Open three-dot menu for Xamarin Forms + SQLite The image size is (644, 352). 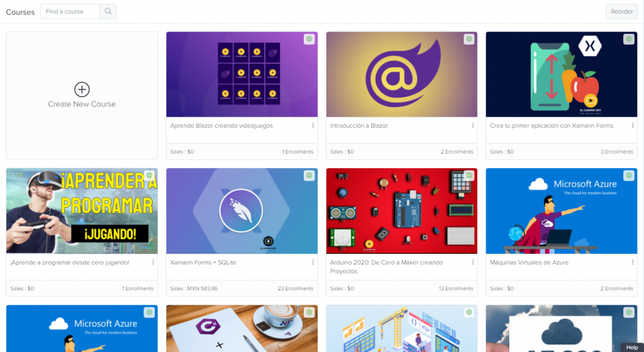pyautogui.click(x=313, y=263)
